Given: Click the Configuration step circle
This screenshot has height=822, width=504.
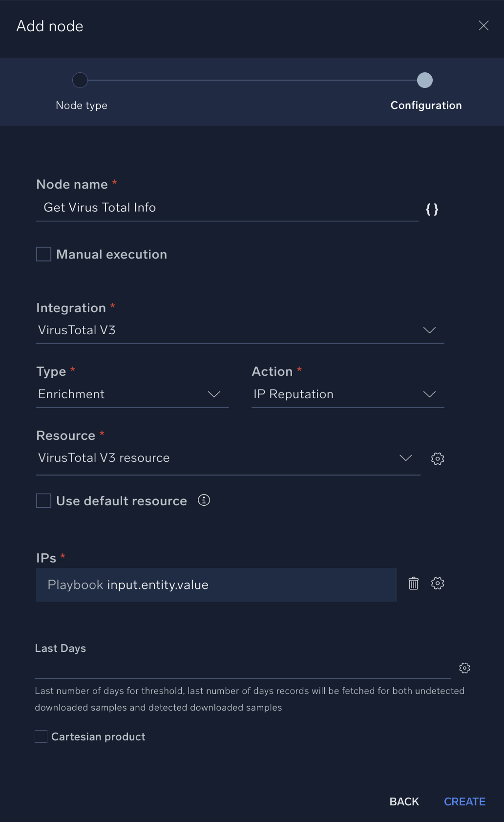Looking at the screenshot, I should pos(425,80).
